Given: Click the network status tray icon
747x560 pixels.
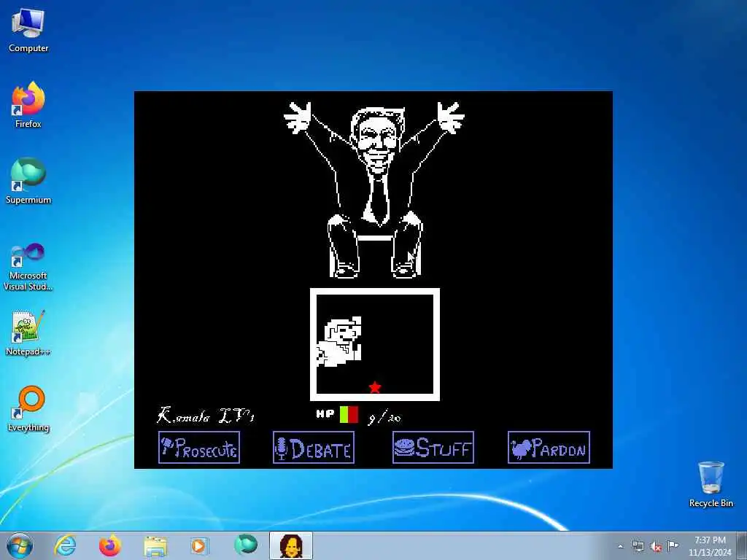Looking at the screenshot, I should pos(638,546).
